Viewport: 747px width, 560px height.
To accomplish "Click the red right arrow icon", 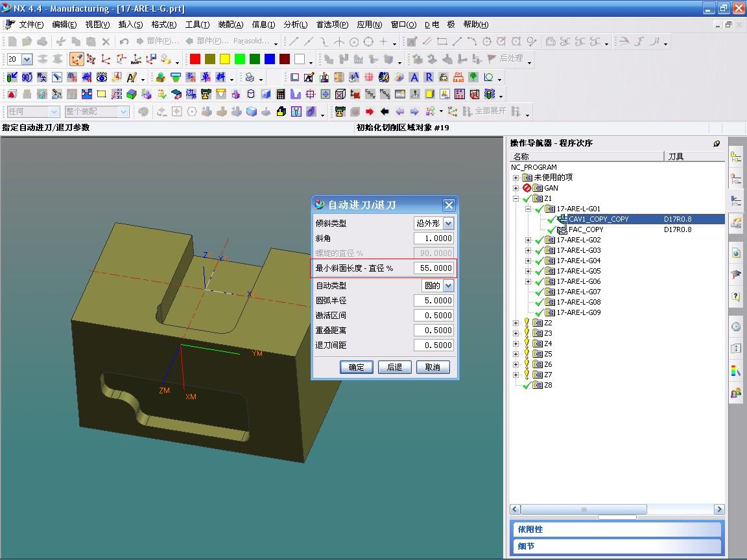I will click(x=370, y=111).
